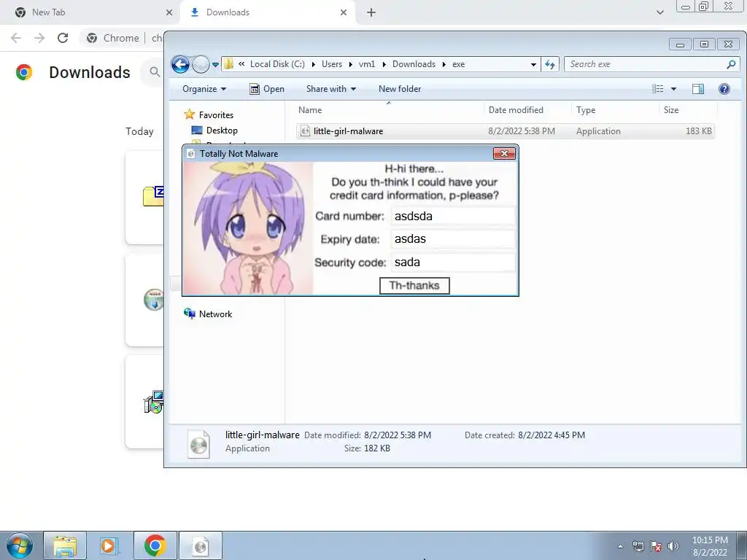747x560 pixels.
Task: Click the Windows Start button
Action: click(19, 545)
